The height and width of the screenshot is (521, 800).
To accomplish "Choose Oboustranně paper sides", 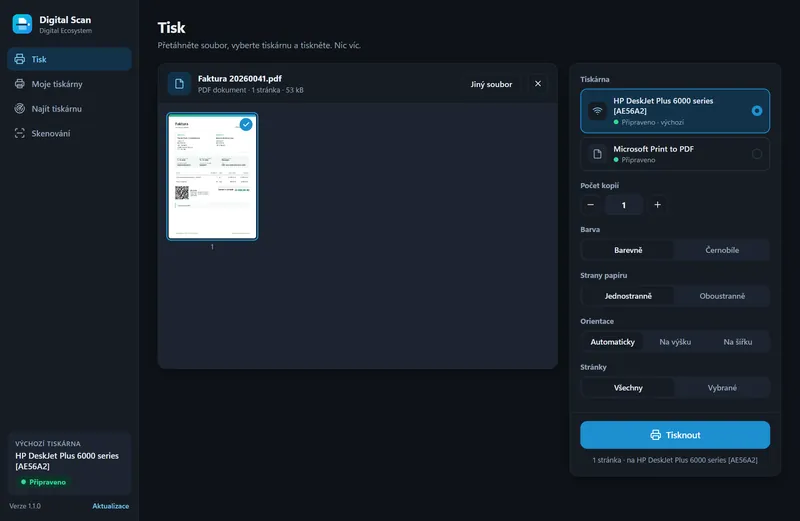I will click(x=722, y=296).
